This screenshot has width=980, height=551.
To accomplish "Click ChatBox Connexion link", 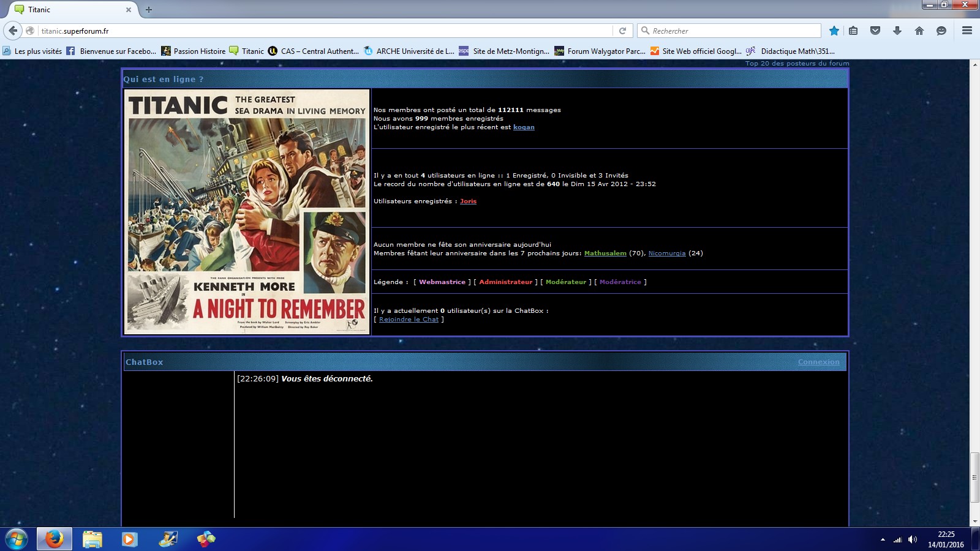I will (x=818, y=362).
